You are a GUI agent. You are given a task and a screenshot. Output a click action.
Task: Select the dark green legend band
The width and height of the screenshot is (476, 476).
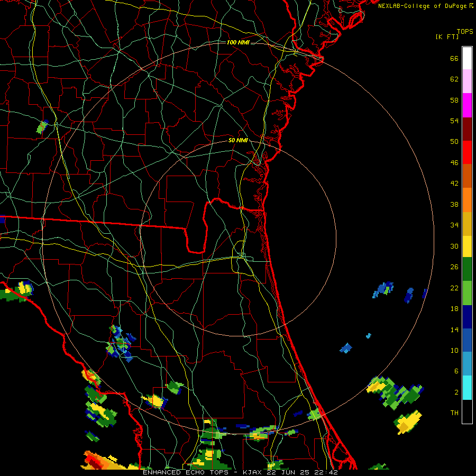(467, 269)
